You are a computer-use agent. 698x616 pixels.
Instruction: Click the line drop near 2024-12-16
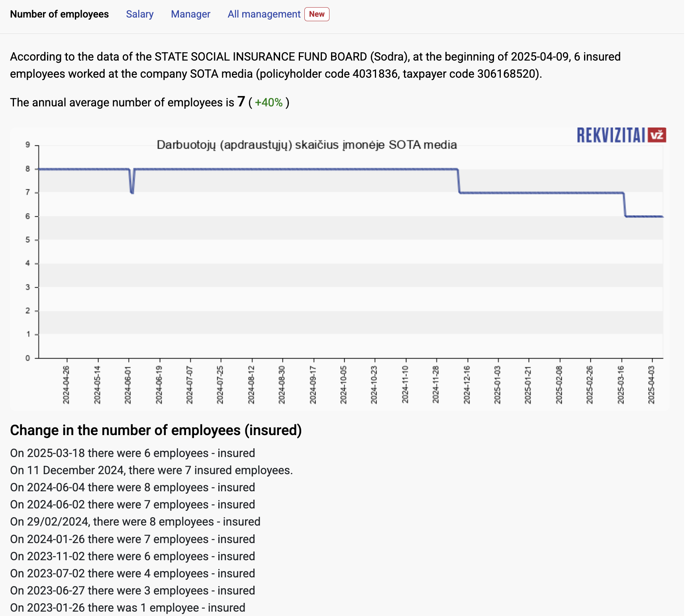click(x=459, y=181)
